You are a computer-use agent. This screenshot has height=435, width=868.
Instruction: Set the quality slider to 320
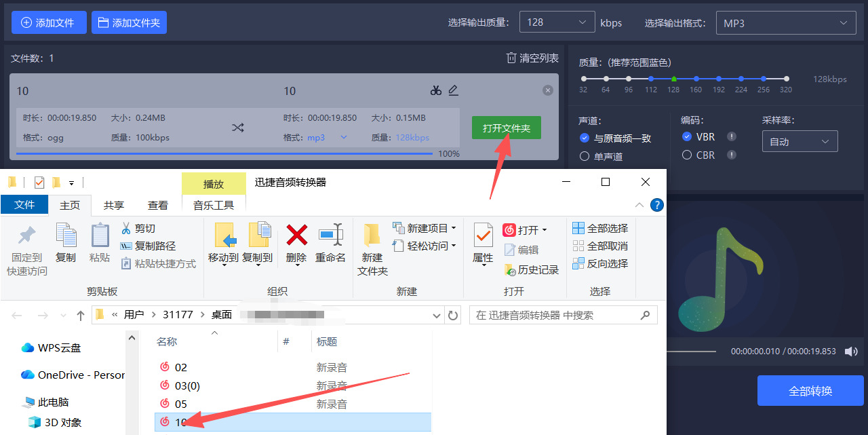tap(786, 79)
